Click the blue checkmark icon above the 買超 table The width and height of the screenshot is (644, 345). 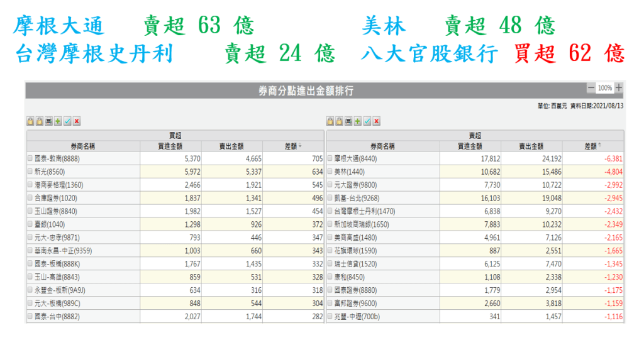[67, 121]
